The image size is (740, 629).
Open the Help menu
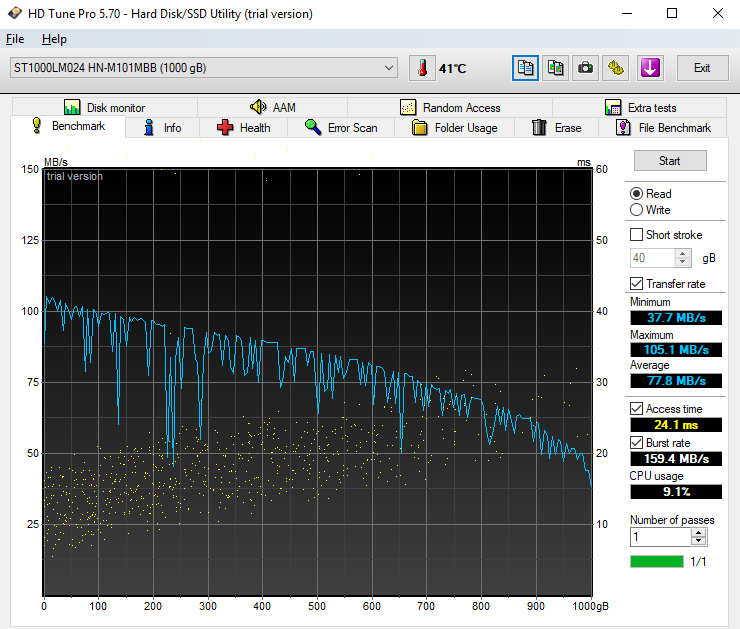[54, 39]
